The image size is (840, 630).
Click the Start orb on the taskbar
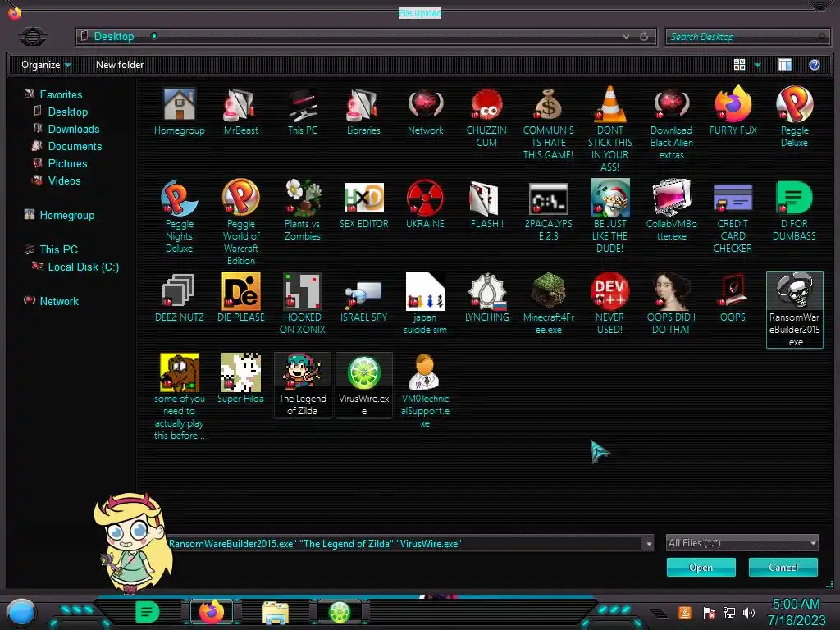coord(21,613)
